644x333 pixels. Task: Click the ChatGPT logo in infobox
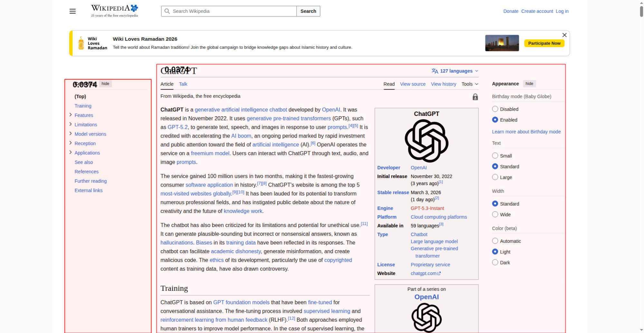click(x=426, y=141)
